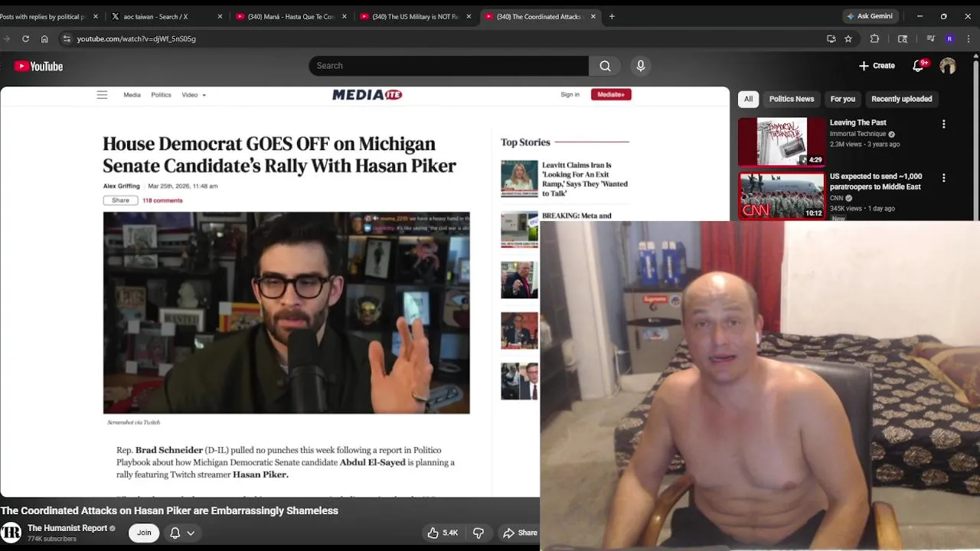Close the aoc taiwan Search / X tab
Screen dimensions: 980x551
[220, 16]
